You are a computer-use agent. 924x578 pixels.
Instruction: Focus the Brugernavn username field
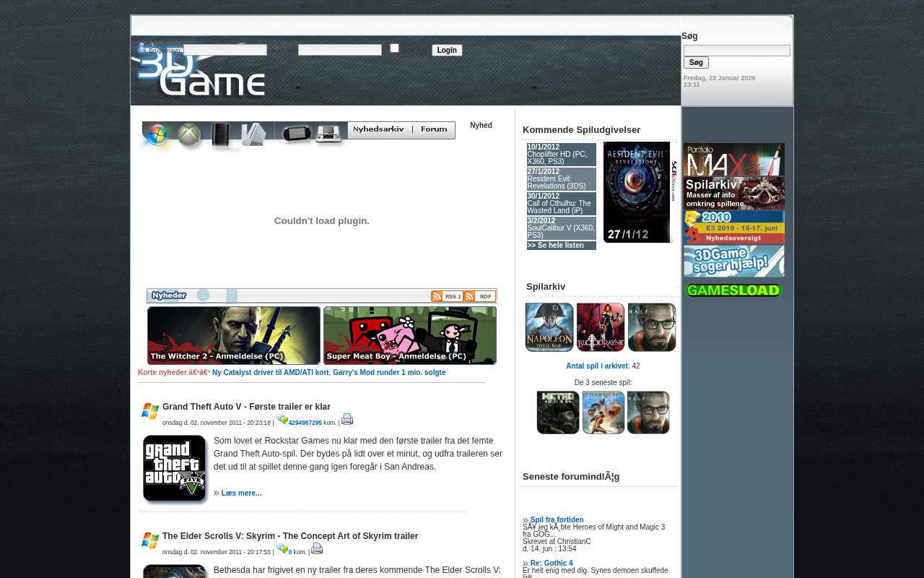click(x=225, y=50)
